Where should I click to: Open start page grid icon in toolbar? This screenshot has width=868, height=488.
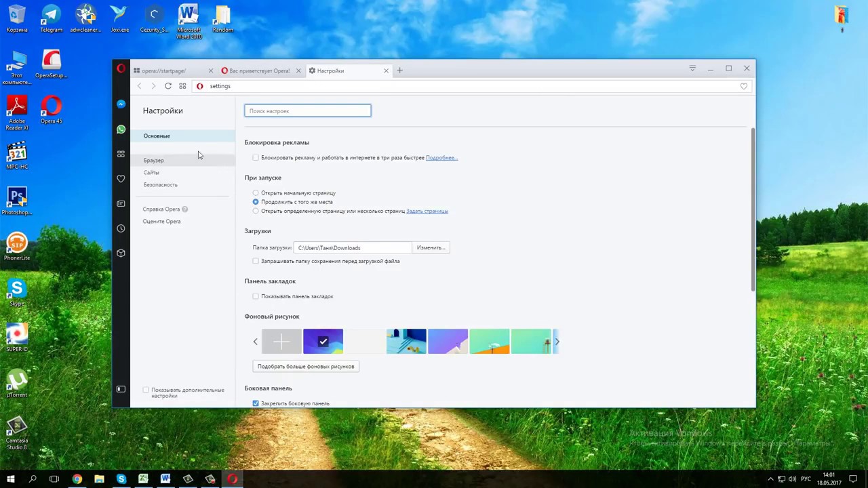click(x=182, y=86)
